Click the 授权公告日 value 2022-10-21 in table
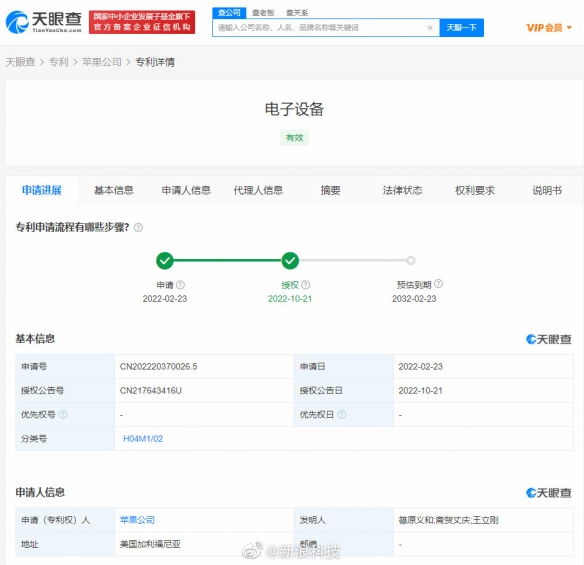Screen dimensions: 584x565 click(x=420, y=391)
